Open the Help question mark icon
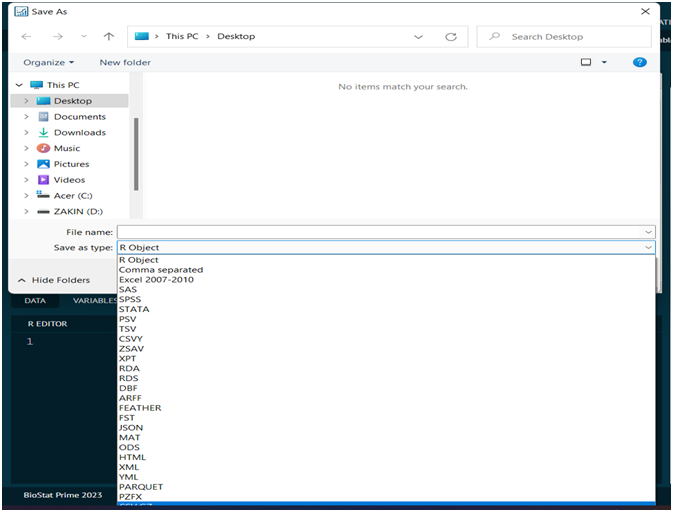 click(x=640, y=63)
